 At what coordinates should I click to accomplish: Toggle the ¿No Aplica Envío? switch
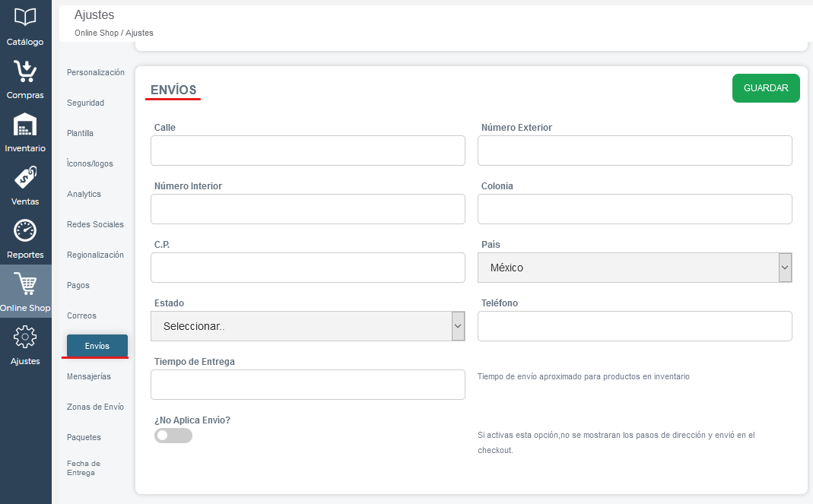tap(173, 436)
